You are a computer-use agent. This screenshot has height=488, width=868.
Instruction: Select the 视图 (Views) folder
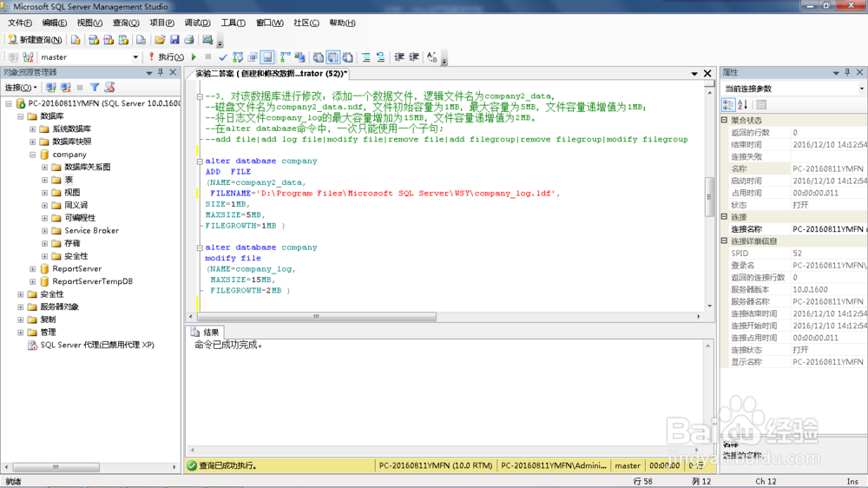[x=72, y=192]
